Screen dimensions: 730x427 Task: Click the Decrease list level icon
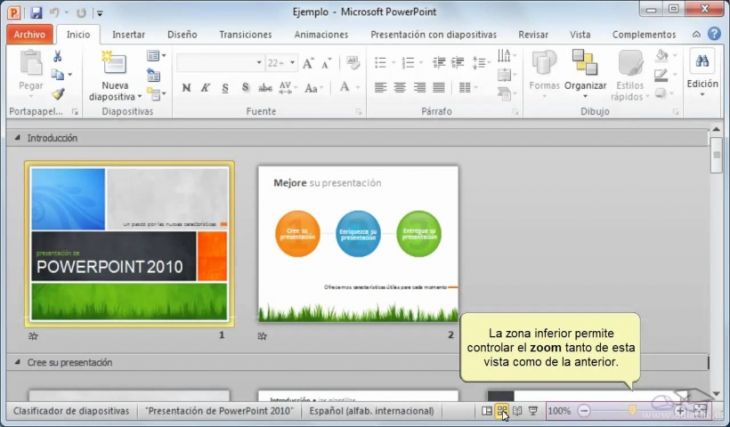click(439, 63)
